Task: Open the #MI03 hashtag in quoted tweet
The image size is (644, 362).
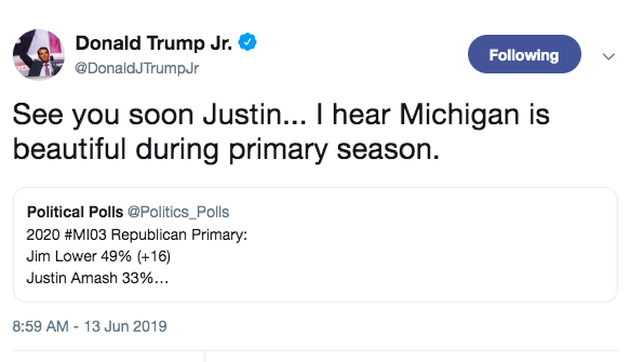Action: coord(85,235)
